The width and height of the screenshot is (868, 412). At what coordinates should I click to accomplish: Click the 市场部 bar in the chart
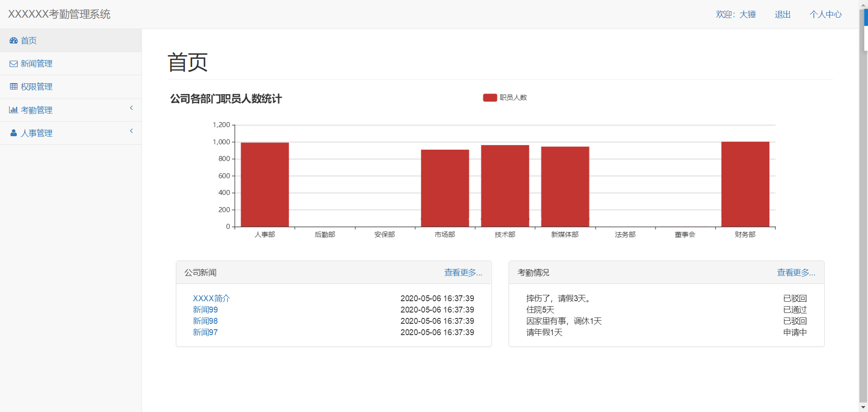pos(445,188)
